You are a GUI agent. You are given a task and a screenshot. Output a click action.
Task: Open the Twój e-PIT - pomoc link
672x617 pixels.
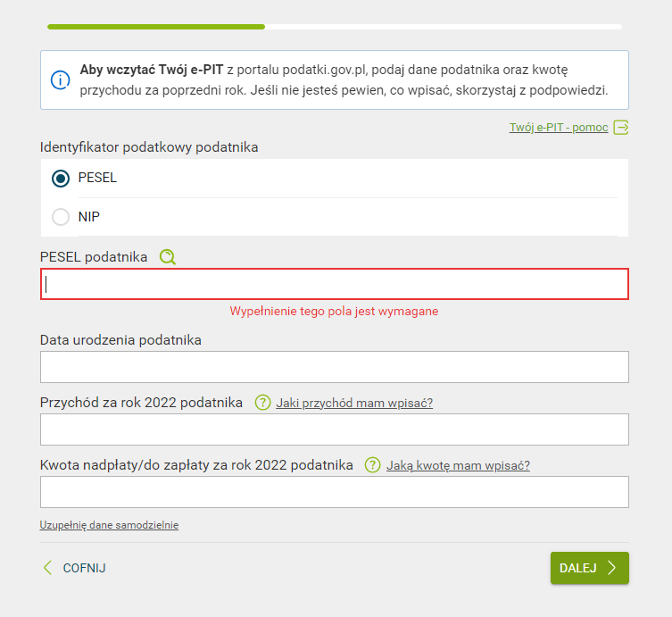pyautogui.click(x=559, y=128)
